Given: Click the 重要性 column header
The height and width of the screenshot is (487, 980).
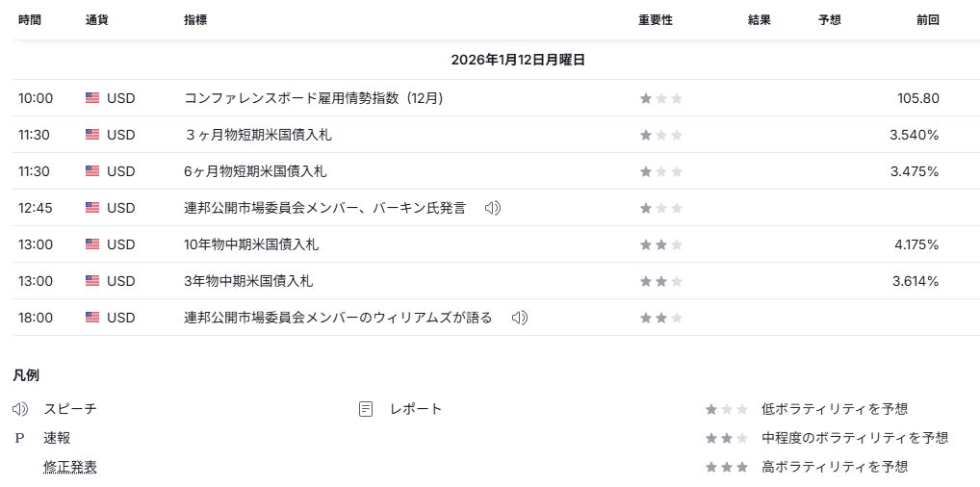Looking at the screenshot, I should point(655,20).
